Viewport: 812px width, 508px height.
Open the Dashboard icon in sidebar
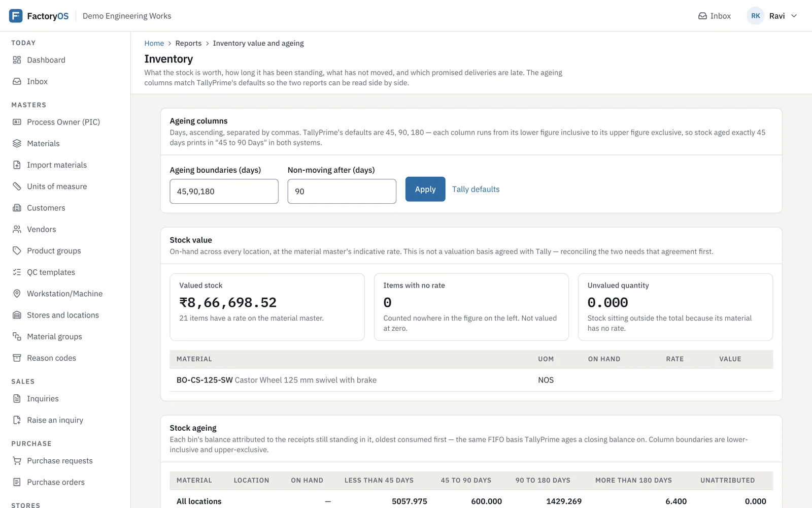(17, 60)
